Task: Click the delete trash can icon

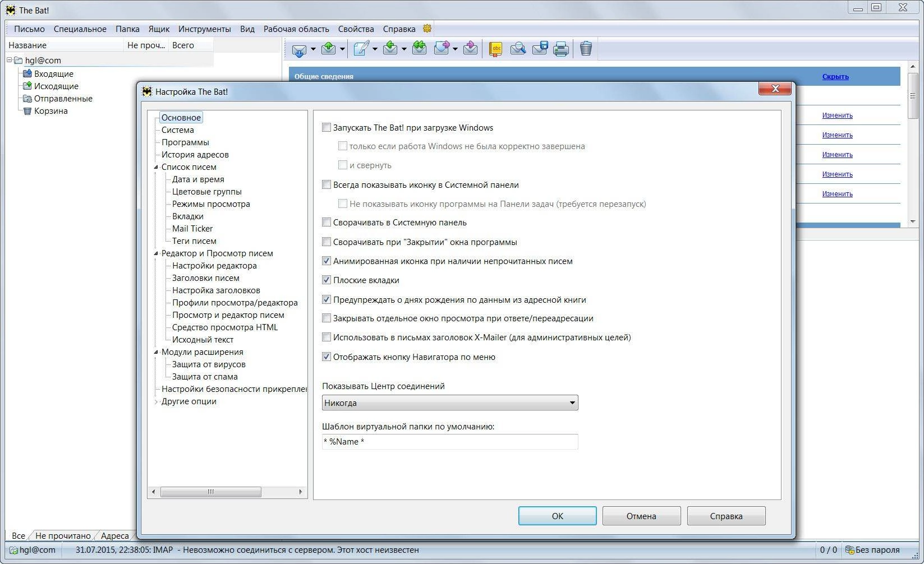Action: pyautogui.click(x=586, y=49)
